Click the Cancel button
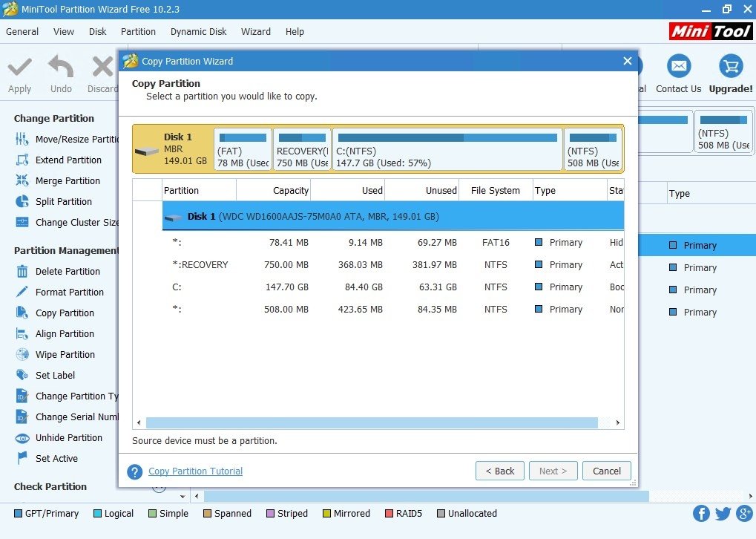 607,471
